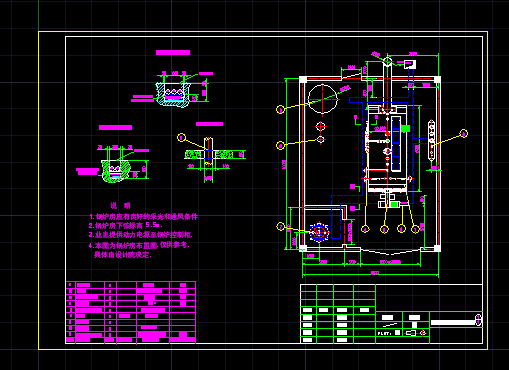Select the magenta equipment list table

(x=131, y=312)
